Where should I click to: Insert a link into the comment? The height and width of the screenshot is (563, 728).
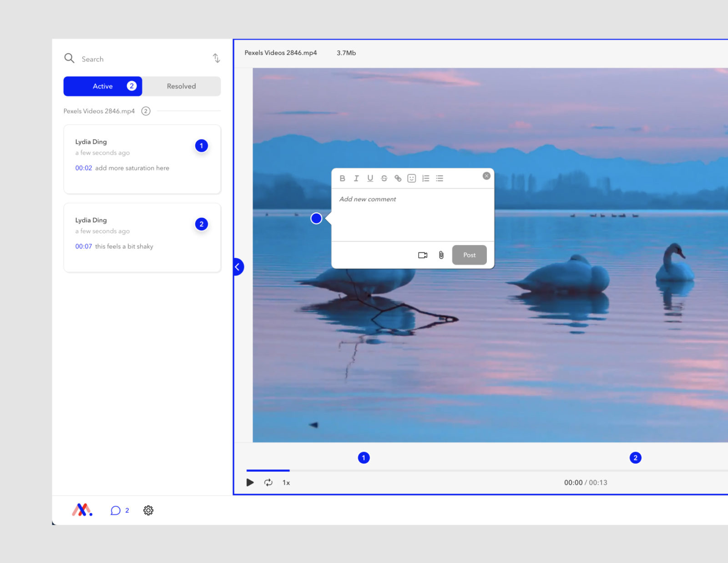398,178
